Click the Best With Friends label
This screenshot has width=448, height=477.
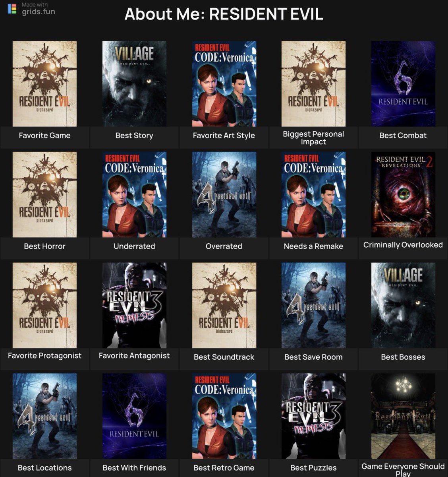click(134, 468)
